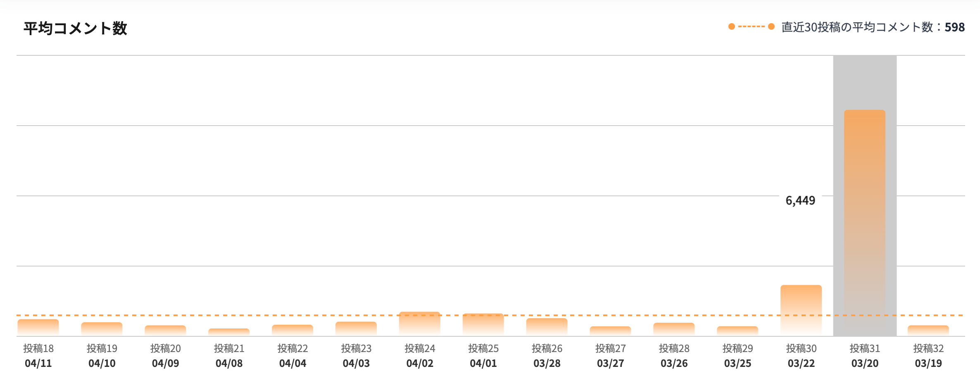Viewport: 980px width, 376px height.
Task: Click the 投稿32 bar for 03/19
Action: click(x=928, y=330)
